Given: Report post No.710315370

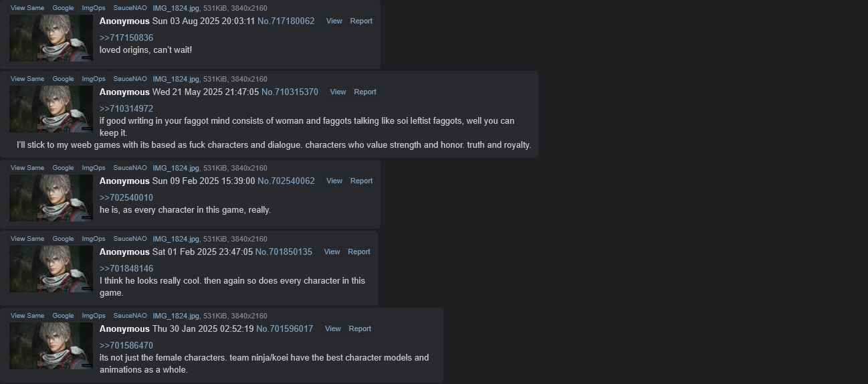Looking at the screenshot, I should 365,92.
